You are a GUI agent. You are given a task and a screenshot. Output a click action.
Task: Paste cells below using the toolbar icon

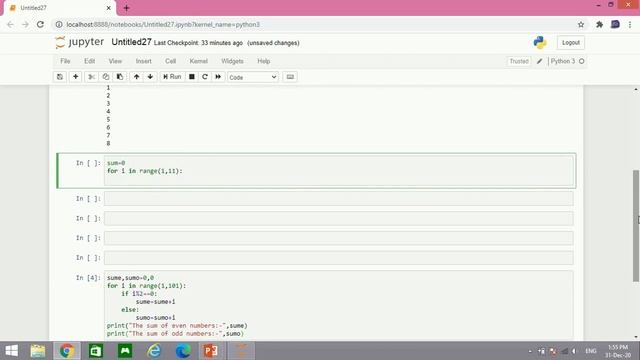point(120,77)
